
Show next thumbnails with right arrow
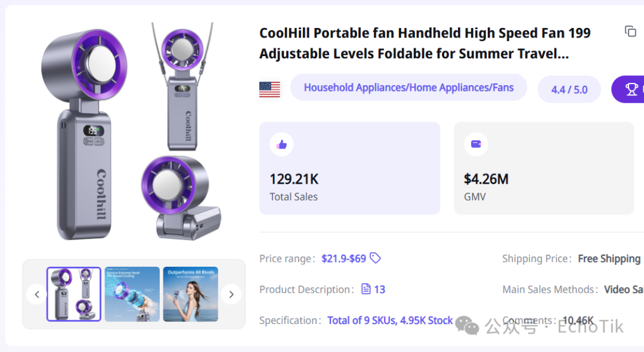click(231, 294)
